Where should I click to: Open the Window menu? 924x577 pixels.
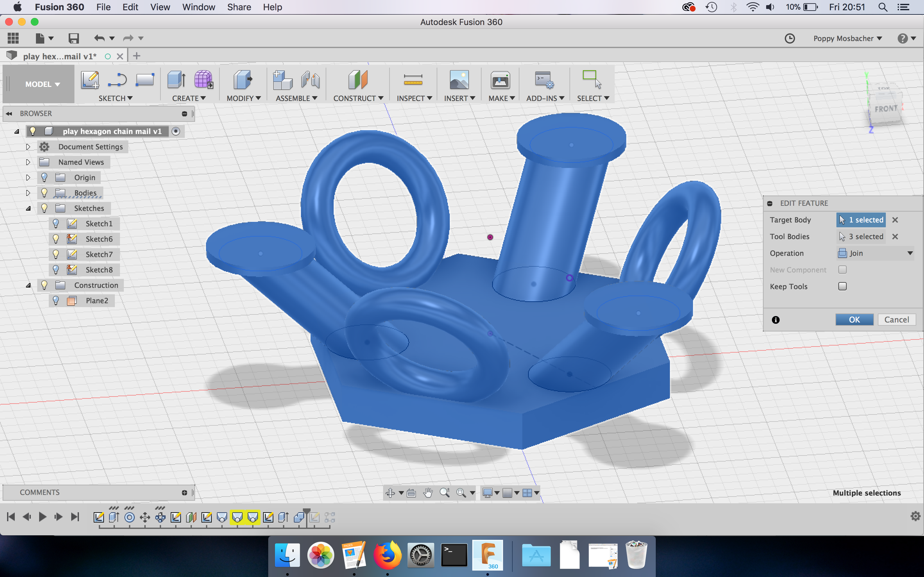(x=199, y=7)
